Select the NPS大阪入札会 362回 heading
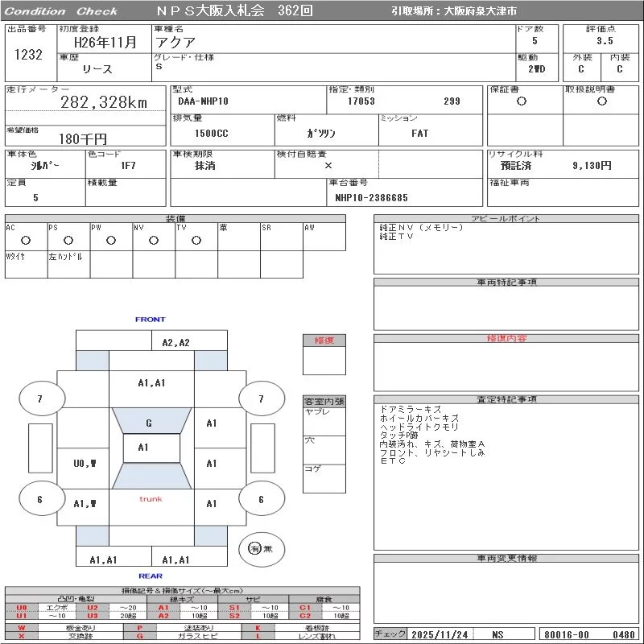Image resolution: width=644 pixels, height=644 pixels. tap(234, 10)
